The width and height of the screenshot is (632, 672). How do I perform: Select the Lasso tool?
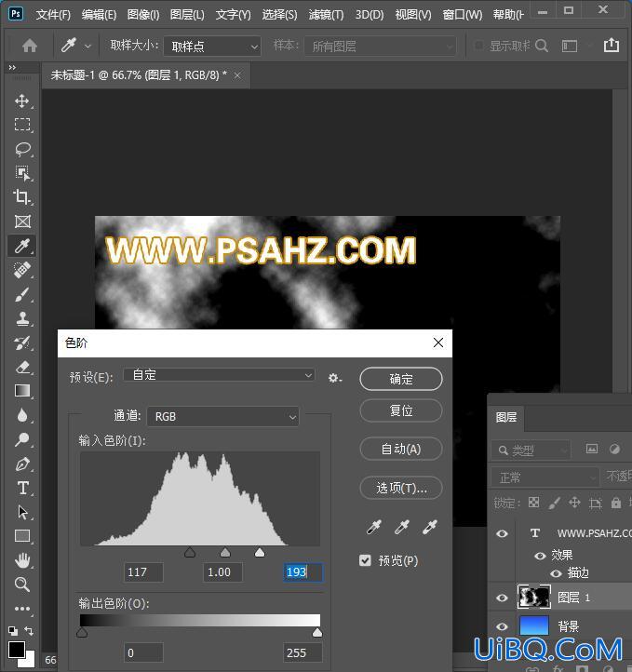21,149
